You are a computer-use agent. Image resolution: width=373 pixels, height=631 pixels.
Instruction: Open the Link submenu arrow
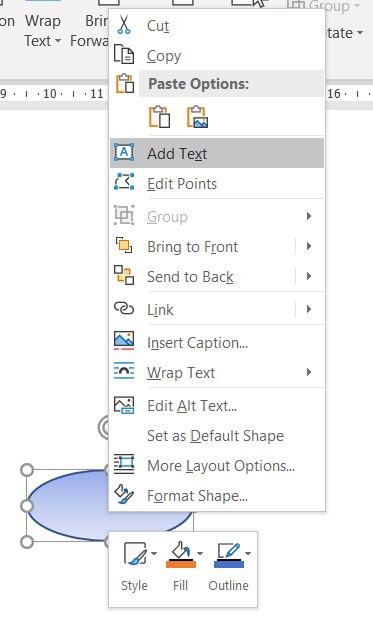pyautogui.click(x=309, y=309)
